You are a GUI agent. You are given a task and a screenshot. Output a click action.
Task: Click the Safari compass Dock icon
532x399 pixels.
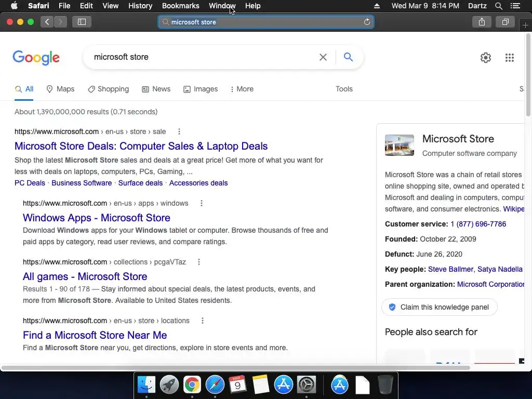coord(215,385)
